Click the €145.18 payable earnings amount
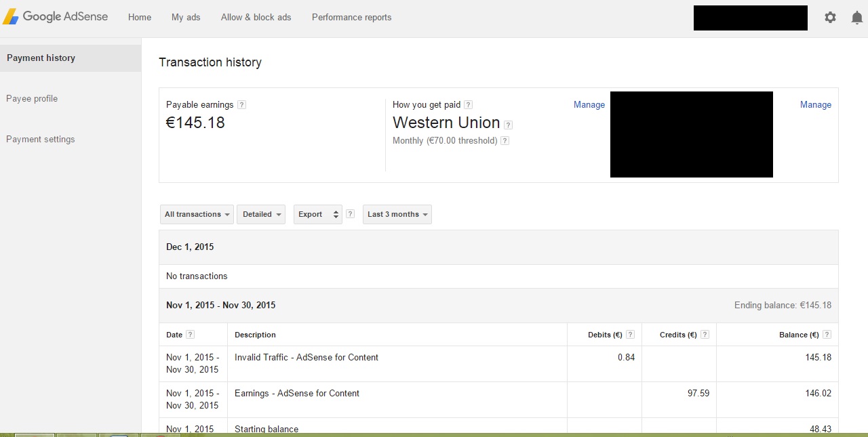This screenshot has width=868, height=437. click(x=196, y=123)
